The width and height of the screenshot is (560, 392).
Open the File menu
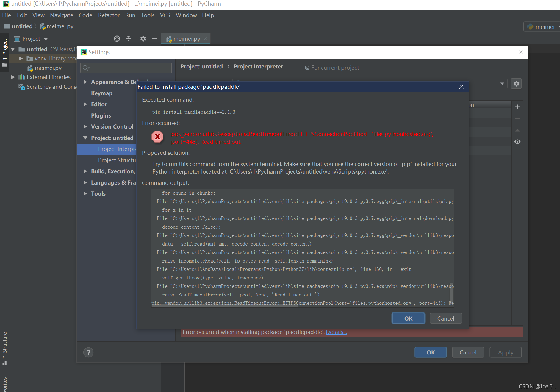(x=7, y=15)
